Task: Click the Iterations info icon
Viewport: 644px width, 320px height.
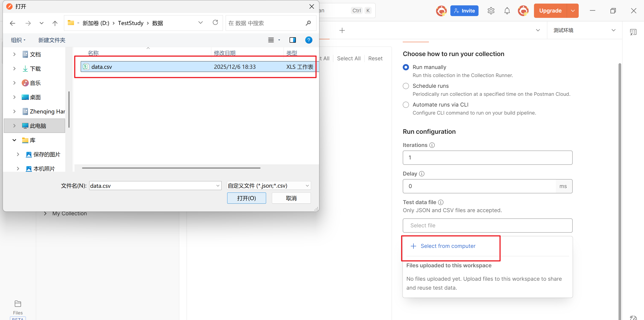Action: 432,145
